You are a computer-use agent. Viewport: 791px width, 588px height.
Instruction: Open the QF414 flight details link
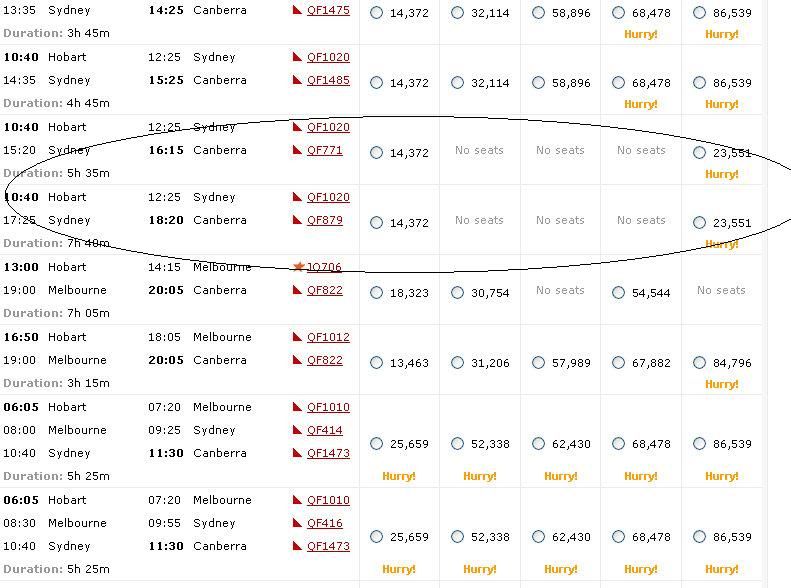tap(324, 430)
